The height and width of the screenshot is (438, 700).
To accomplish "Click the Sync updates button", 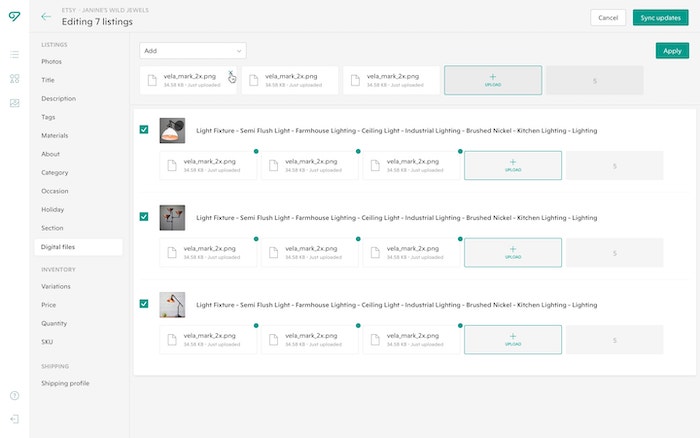I will pyautogui.click(x=661, y=18).
